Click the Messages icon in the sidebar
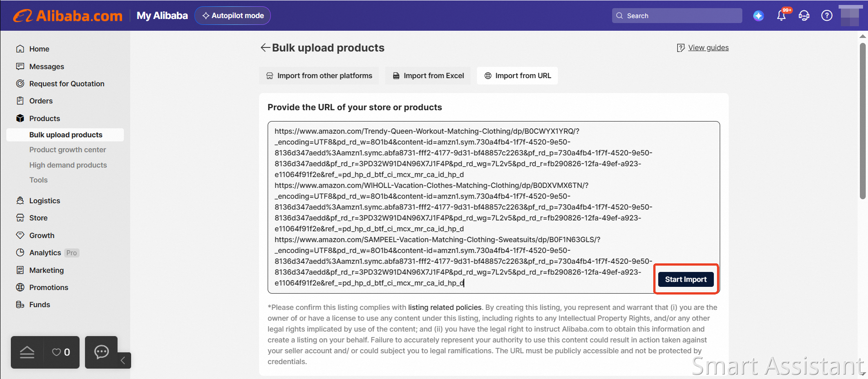Viewport: 868px width, 379px height. tap(20, 66)
